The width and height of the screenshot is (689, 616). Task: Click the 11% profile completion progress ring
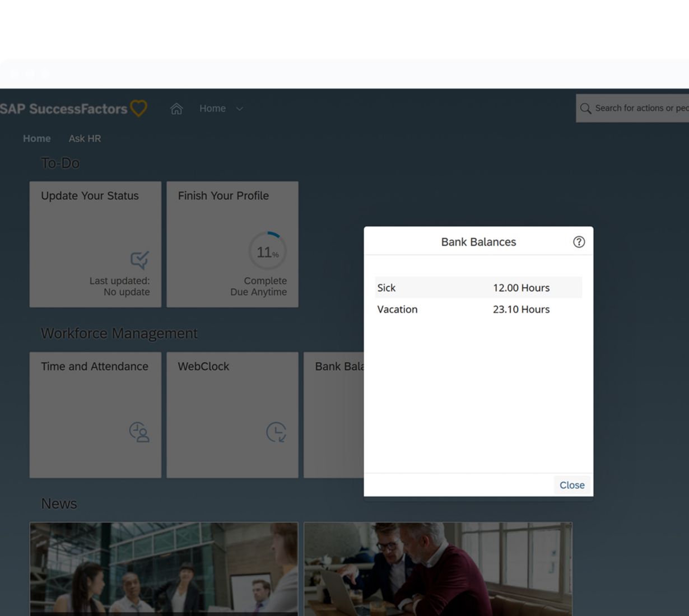268,252
